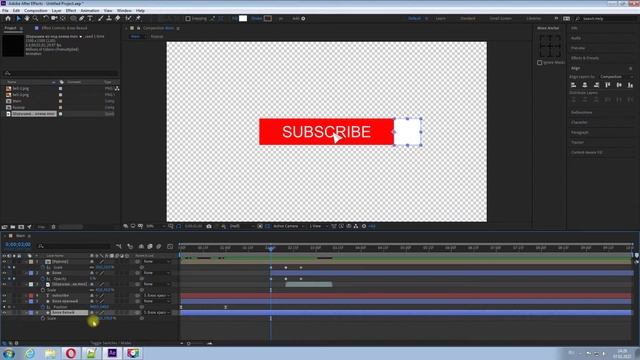Toggle Scale stopwatch under the selected layer
Image resolution: width=640 pixels, height=360 pixels.
(x=43, y=318)
